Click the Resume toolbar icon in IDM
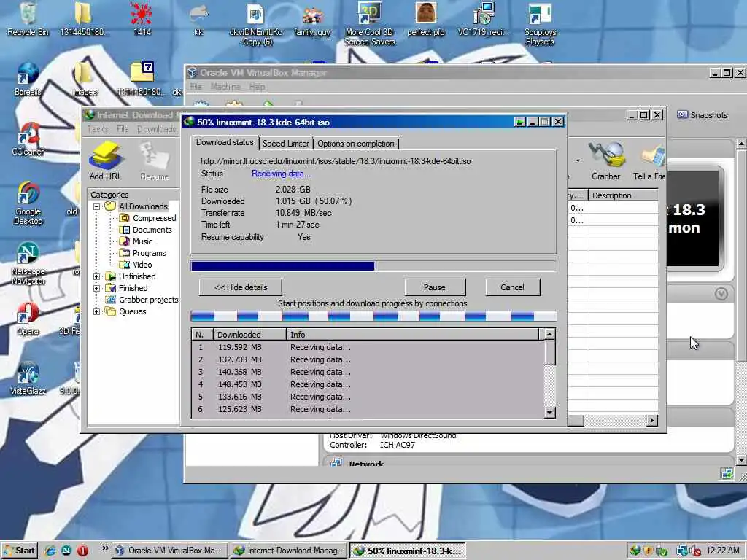This screenshot has height=560, width=747. [x=155, y=161]
